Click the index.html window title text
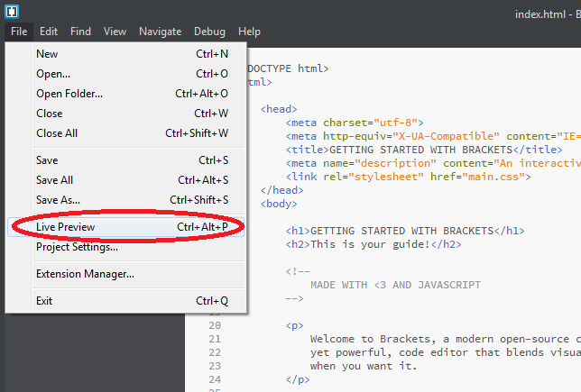Image resolution: width=581 pixels, height=392 pixels. coord(548,14)
